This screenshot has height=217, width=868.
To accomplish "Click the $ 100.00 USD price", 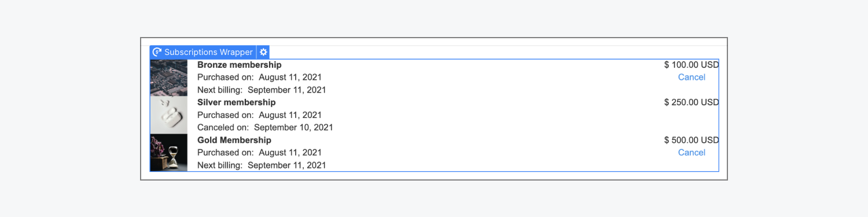I will tap(692, 65).
